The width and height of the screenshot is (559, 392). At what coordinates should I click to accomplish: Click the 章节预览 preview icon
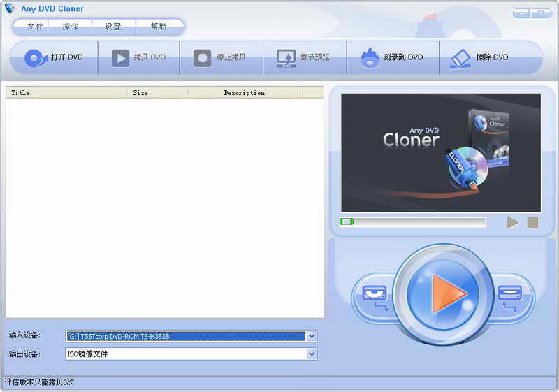click(x=286, y=59)
